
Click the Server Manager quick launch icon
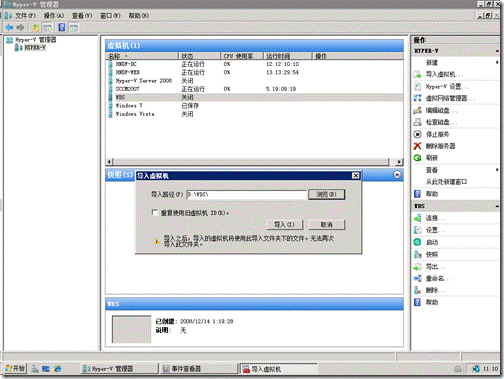tap(35, 369)
